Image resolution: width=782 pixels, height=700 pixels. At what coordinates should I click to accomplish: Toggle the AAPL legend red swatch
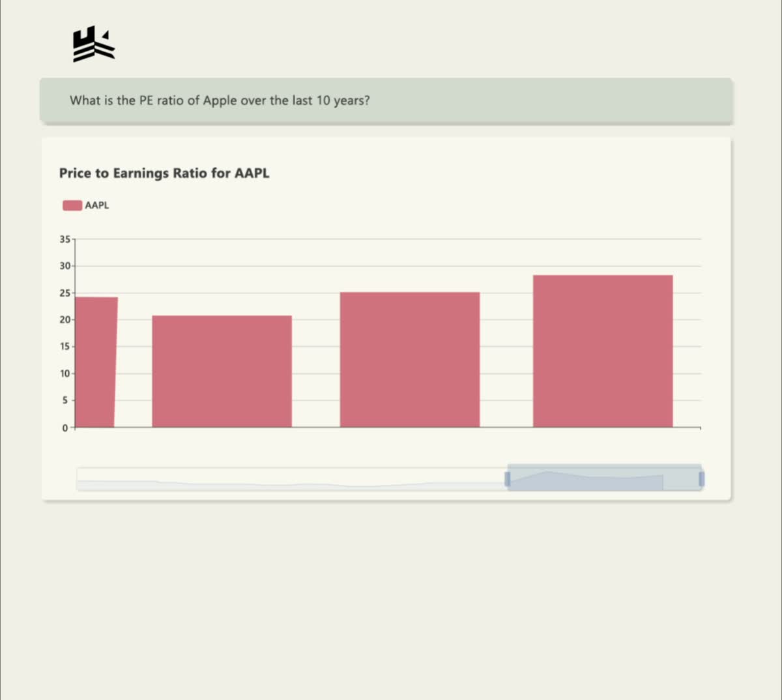72,205
